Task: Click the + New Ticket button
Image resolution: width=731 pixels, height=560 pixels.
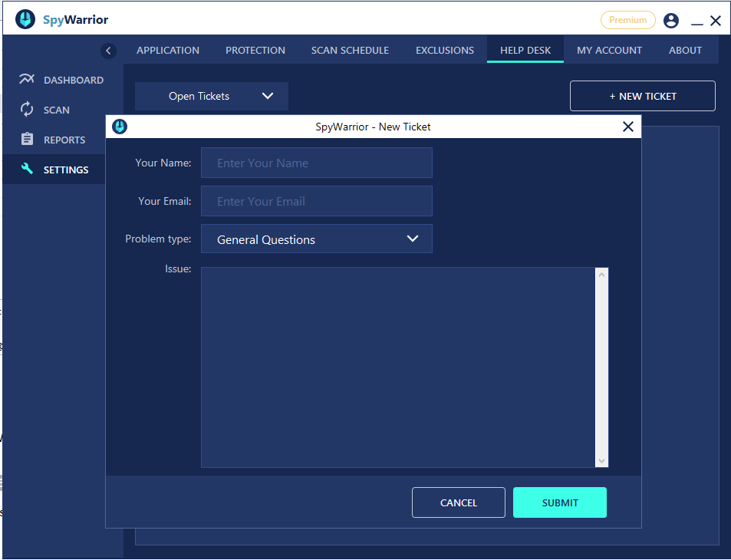Action: pyautogui.click(x=642, y=97)
